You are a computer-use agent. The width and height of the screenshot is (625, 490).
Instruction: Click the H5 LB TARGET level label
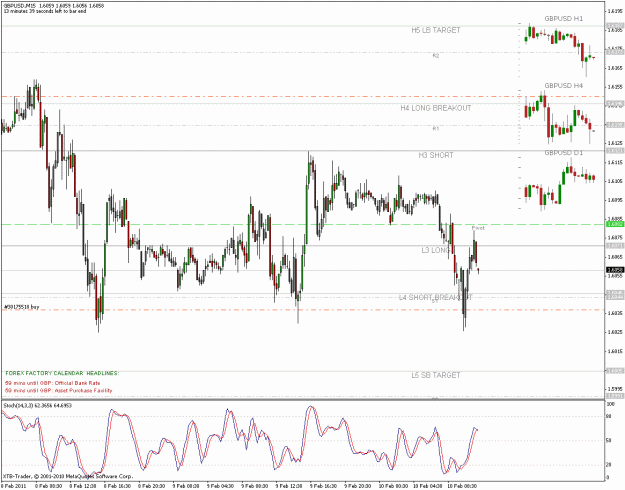[x=436, y=30]
